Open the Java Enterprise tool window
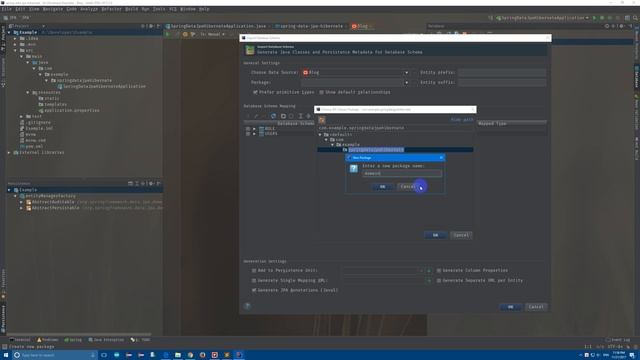The width and height of the screenshot is (640, 360). [106, 340]
